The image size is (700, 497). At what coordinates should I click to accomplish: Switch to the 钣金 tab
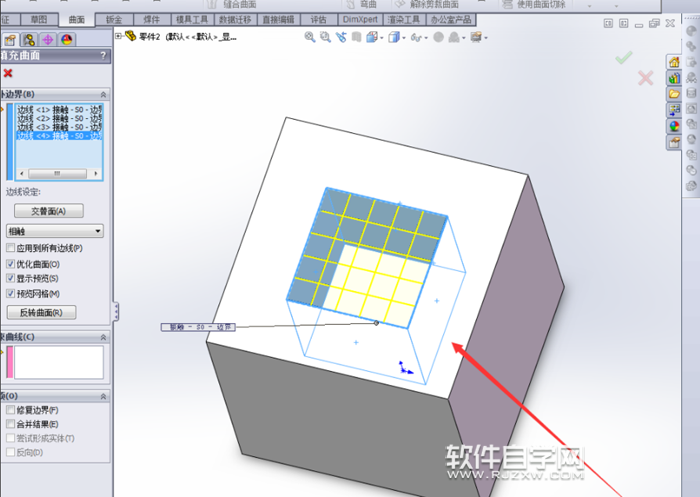pos(114,20)
